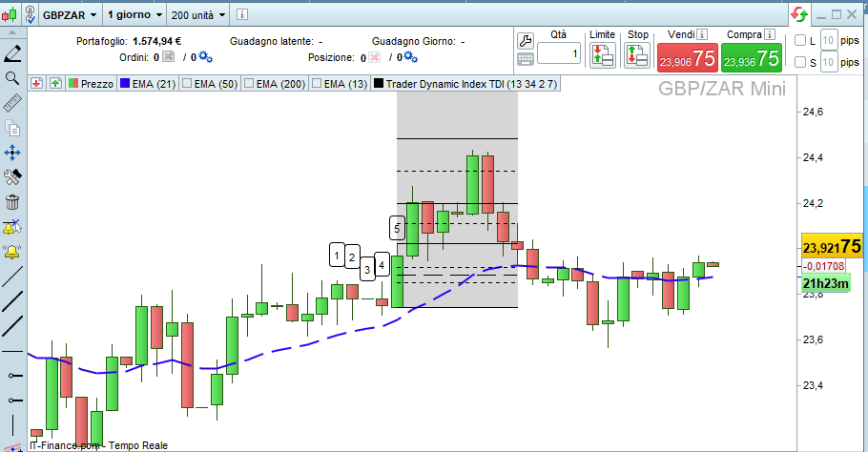The width and height of the screenshot is (868, 452).
Task: Click the yellow 23,92175 current price label
Action: pyautogui.click(x=832, y=246)
